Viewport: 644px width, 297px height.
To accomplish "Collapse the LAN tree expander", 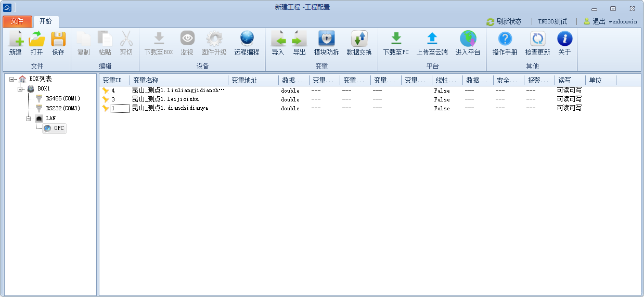I will (x=29, y=119).
